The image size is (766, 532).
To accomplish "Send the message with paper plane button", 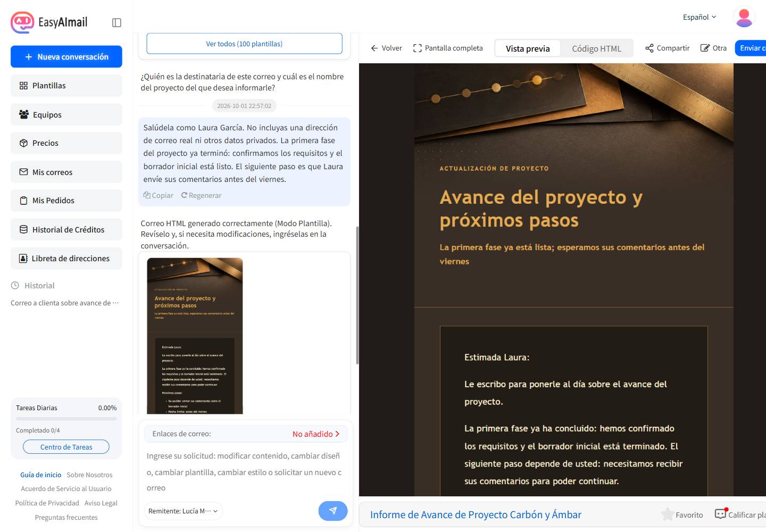I will 333,511.
